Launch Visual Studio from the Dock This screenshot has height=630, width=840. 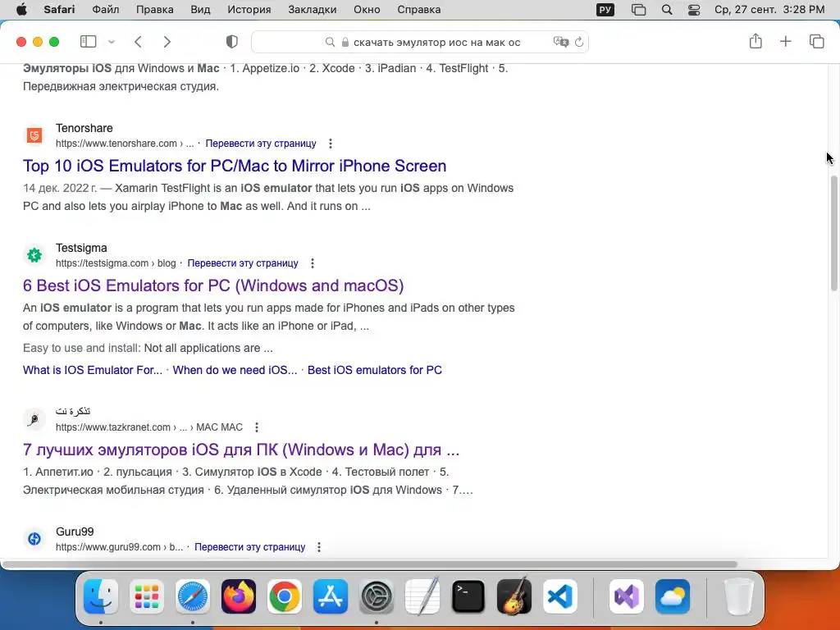coord(627,596)
